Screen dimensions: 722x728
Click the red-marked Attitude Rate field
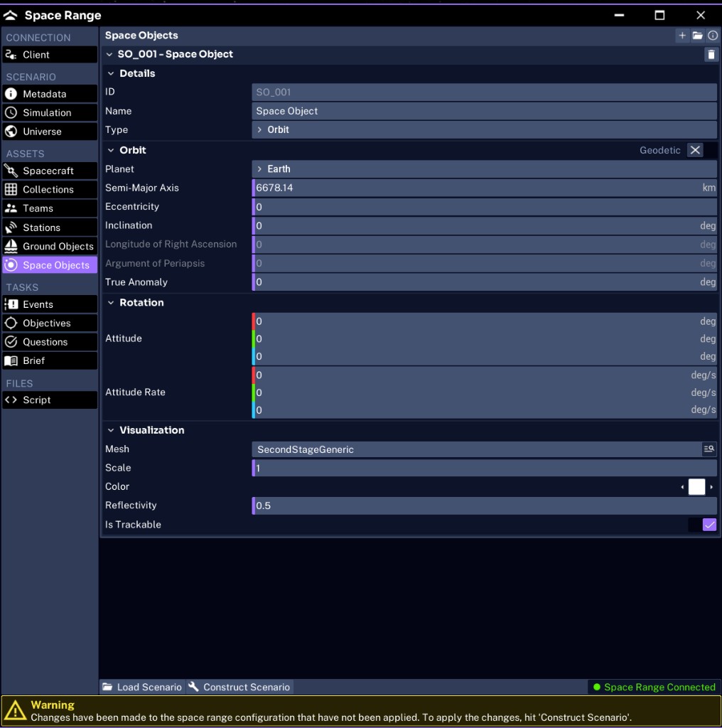485,375
